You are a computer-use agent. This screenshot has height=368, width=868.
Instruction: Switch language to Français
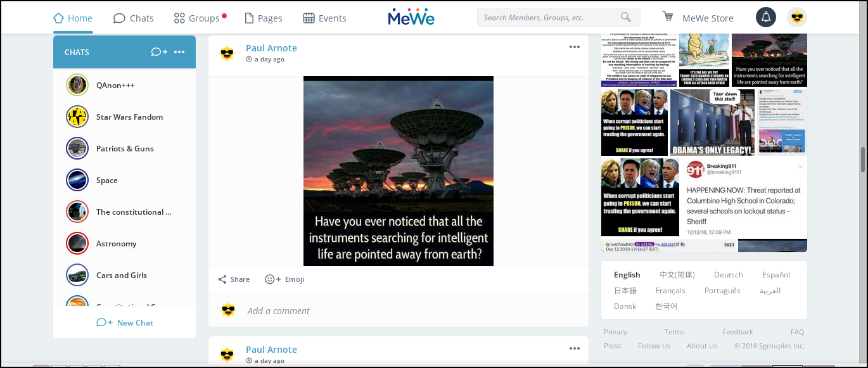670,291
